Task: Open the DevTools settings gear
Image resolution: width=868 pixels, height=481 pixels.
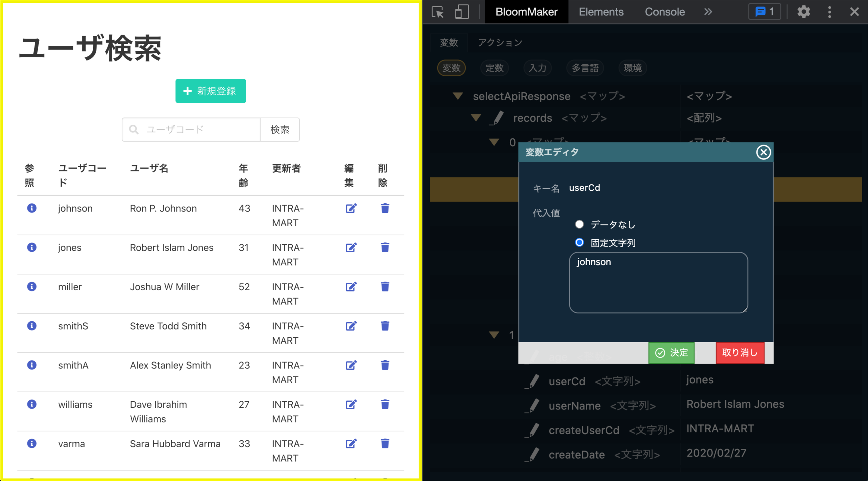Action: click(803, 12)
